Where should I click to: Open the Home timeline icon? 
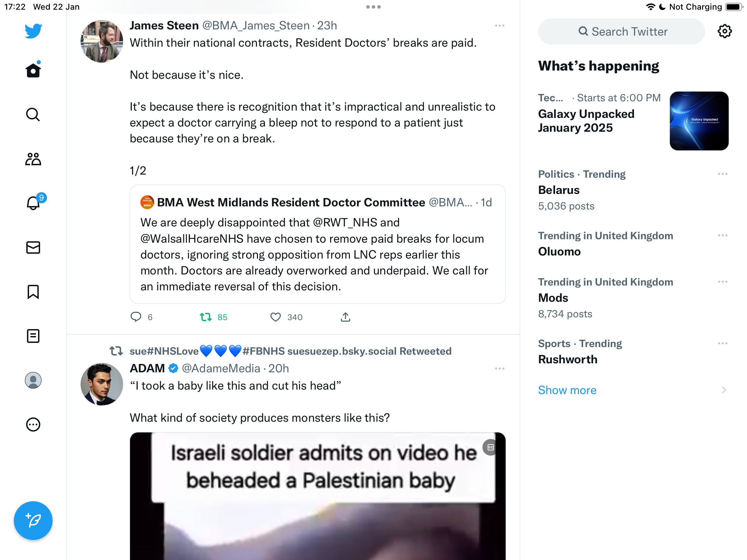33,70
